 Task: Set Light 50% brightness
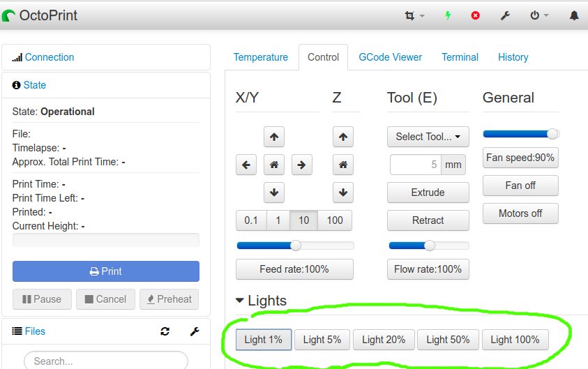[x=448, y=340]
